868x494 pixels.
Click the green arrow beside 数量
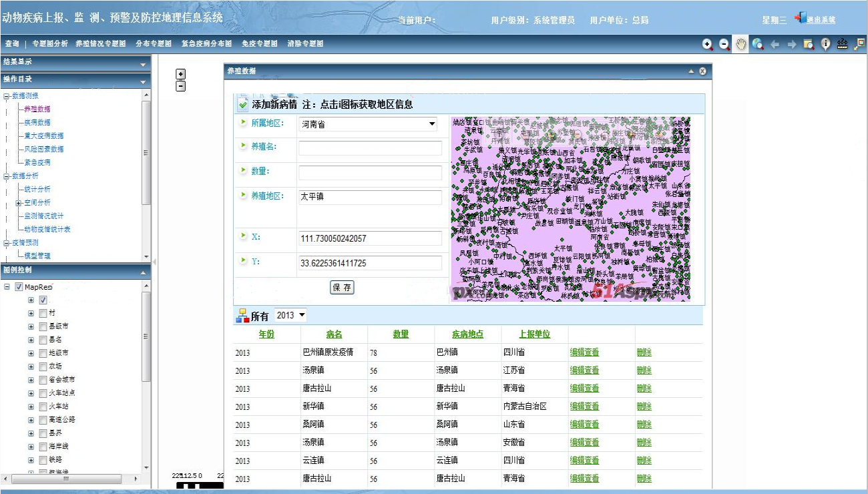point(243,171)
